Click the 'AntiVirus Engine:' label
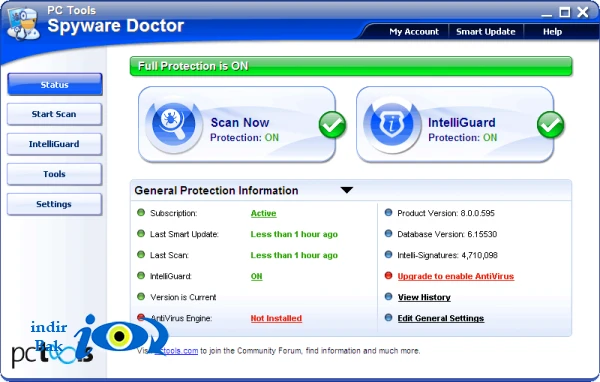The height and width of the screenshot is (382, 600). (x=181, y=318)
